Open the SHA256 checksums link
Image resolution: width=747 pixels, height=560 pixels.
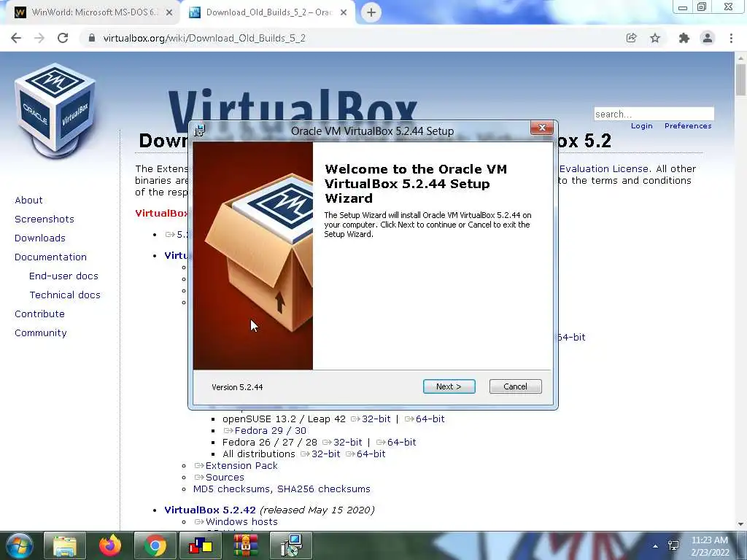coord(323,489)
